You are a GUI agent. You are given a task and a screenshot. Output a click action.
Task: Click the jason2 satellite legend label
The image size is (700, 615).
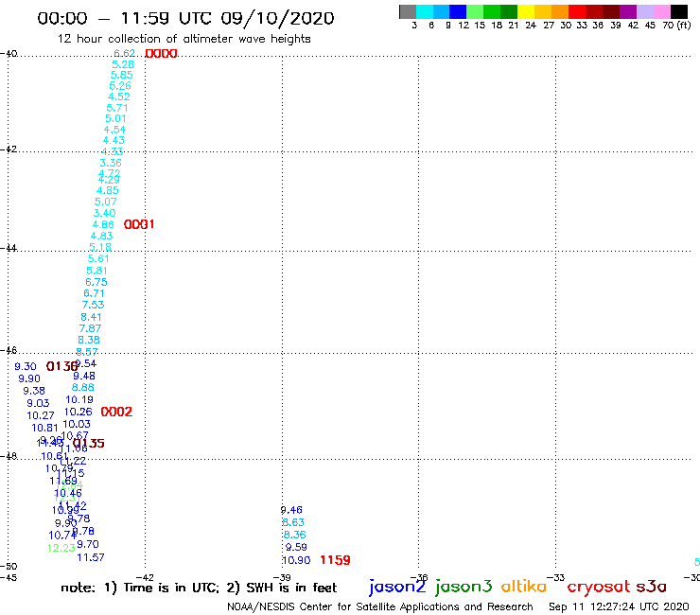397,587
